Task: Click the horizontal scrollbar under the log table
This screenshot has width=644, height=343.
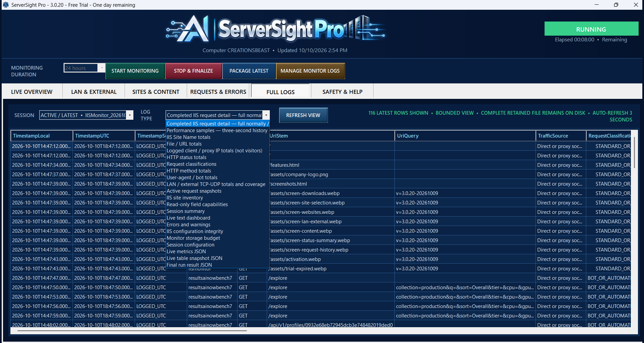Action: tap(132, 331)
